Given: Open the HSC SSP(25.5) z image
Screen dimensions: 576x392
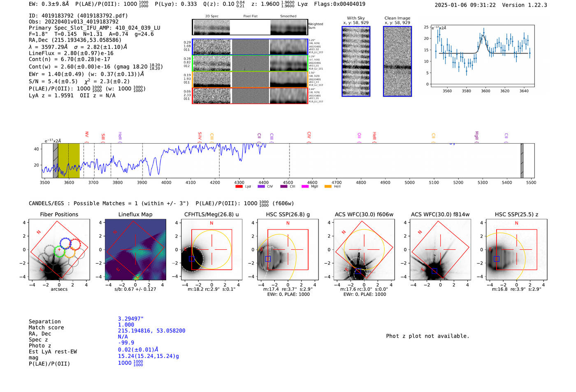Looking at the screenshot, I should pos(516,249).
